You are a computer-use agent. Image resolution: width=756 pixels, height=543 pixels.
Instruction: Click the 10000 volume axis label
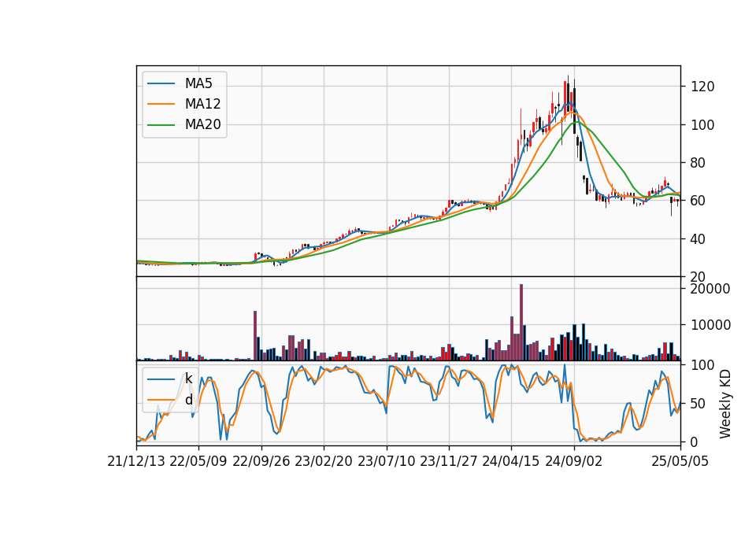(x=710, y=325)
